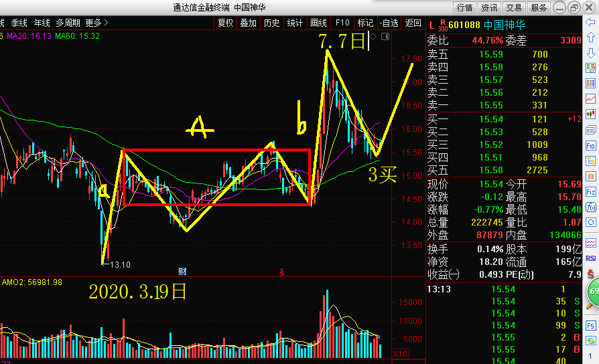Viewport: 599px width, 364px height.
Task: Click the back arrow icon in right sidebar
Action: [x=590, y=22]
